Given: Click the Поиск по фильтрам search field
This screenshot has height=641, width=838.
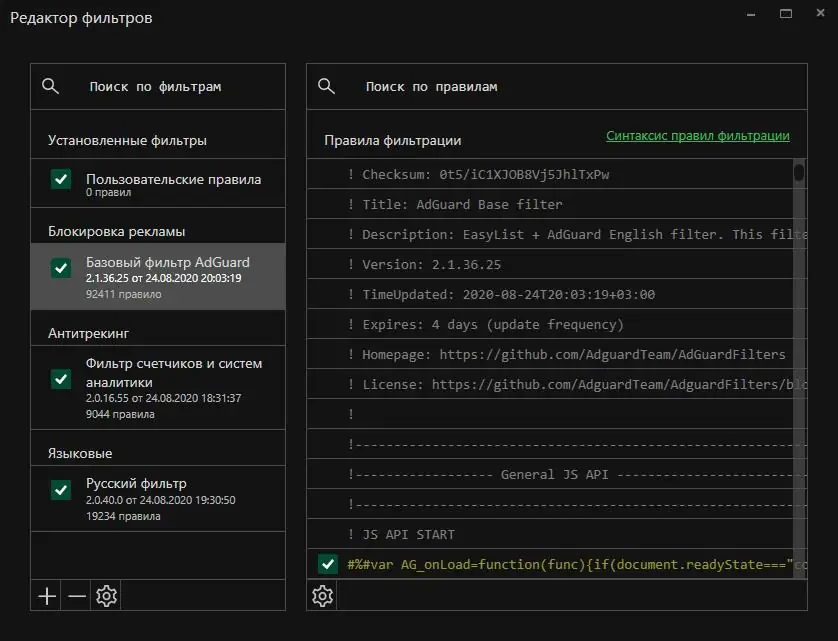Looking at the screenshot, I should point(160,86).
